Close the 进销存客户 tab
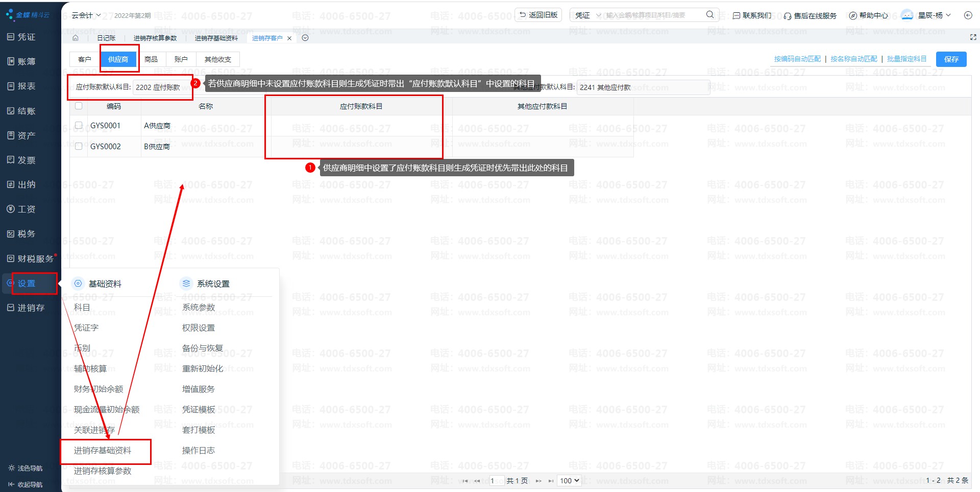The image size is (980, 492). (x=289, y=38)
